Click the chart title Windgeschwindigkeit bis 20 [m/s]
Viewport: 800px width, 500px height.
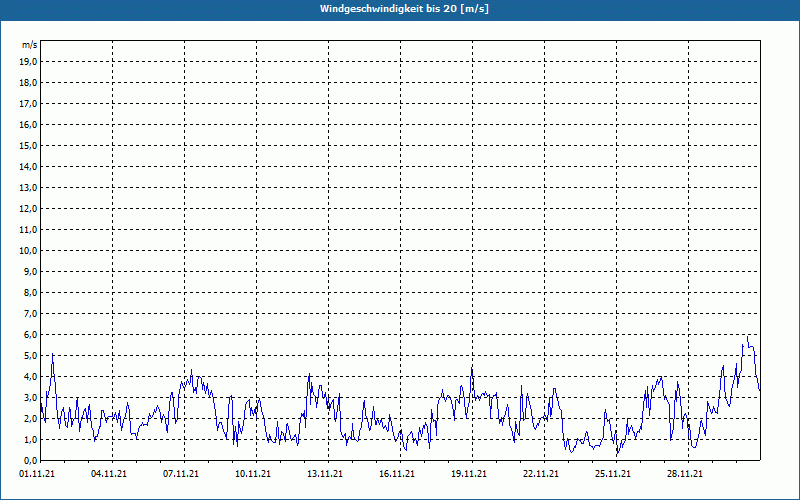tap(404, 9)
